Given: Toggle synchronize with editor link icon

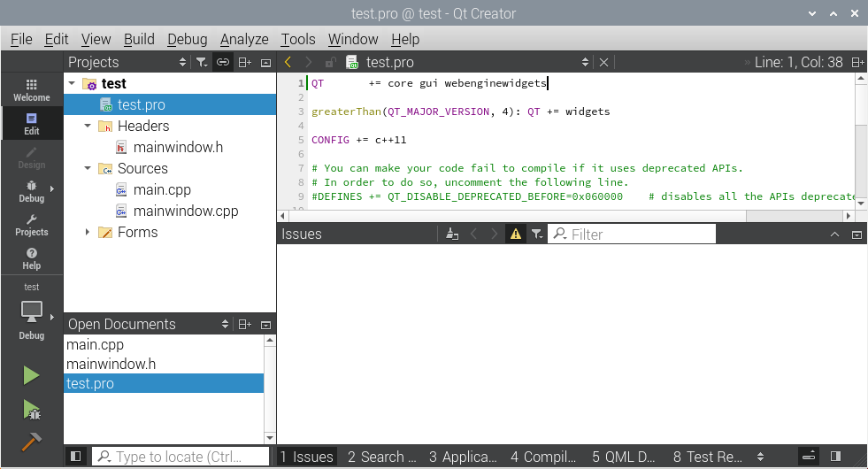Looking at the screenshot, I should coord(223,62).
